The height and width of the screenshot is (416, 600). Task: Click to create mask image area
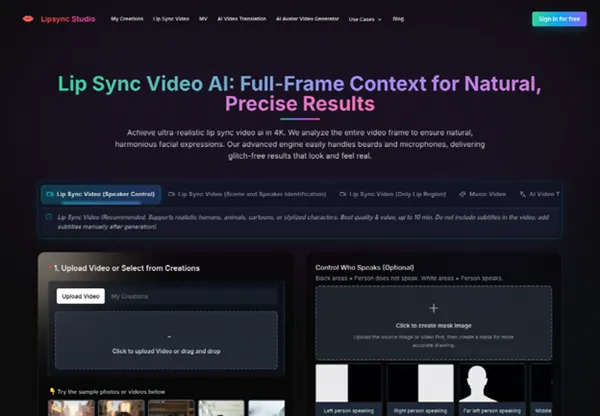click(x=434, y=323)
